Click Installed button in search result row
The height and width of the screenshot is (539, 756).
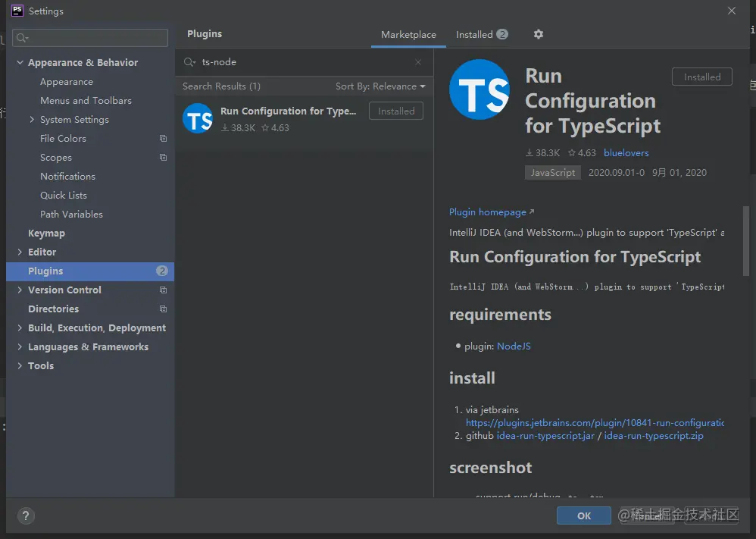tap(396, 111)
